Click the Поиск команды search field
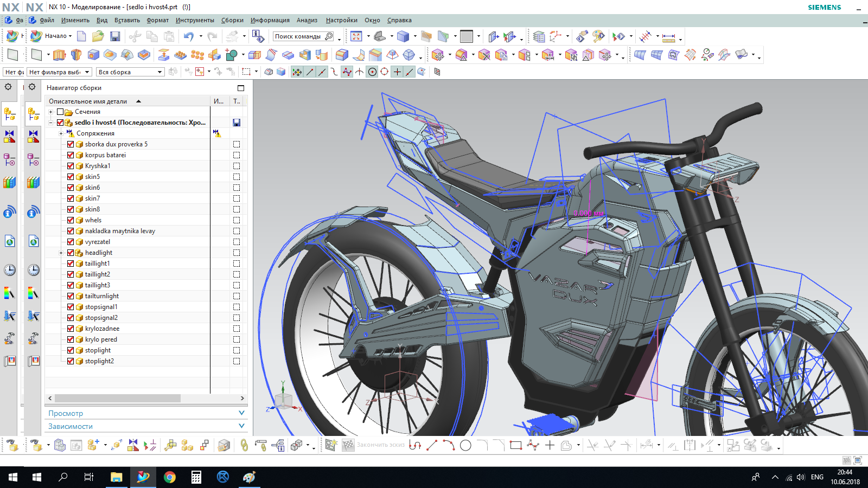 [304, 36]
